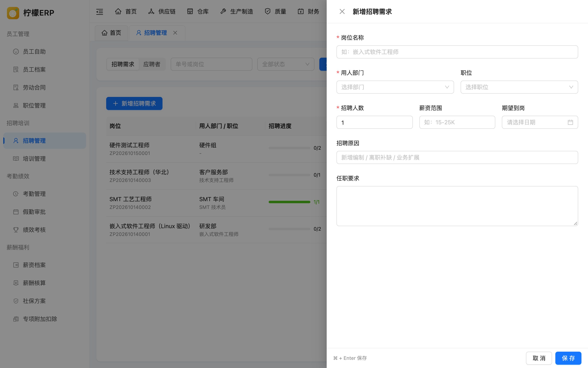The width and height of the screenshot is (588, 368).
Task: Click the 招聘人数 number field
Action: coord(374,122)
